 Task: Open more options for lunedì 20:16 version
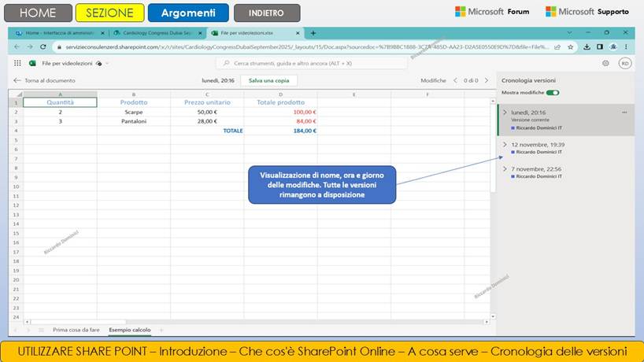click(x=624, y=112)
